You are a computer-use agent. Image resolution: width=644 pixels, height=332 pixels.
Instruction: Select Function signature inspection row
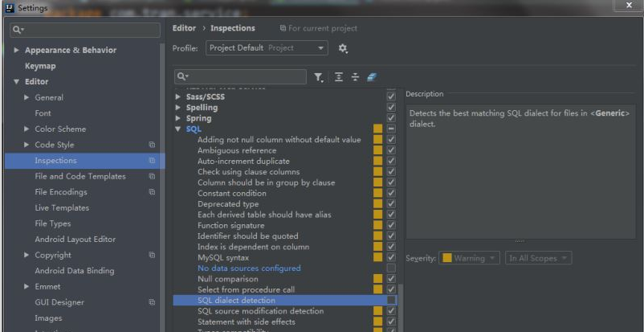pyautogui.click(x=285, y=225)
